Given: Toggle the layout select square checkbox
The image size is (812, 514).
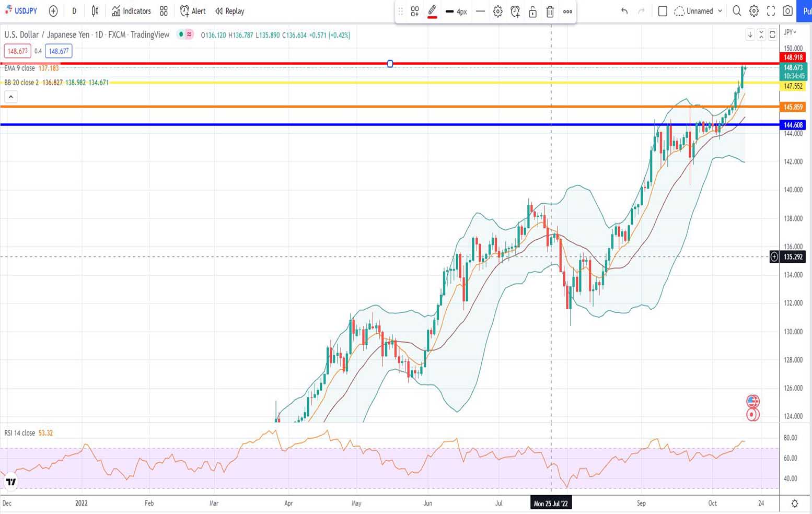Looking at the screenshot, I should pyautogui.click(x=663, y=11).
